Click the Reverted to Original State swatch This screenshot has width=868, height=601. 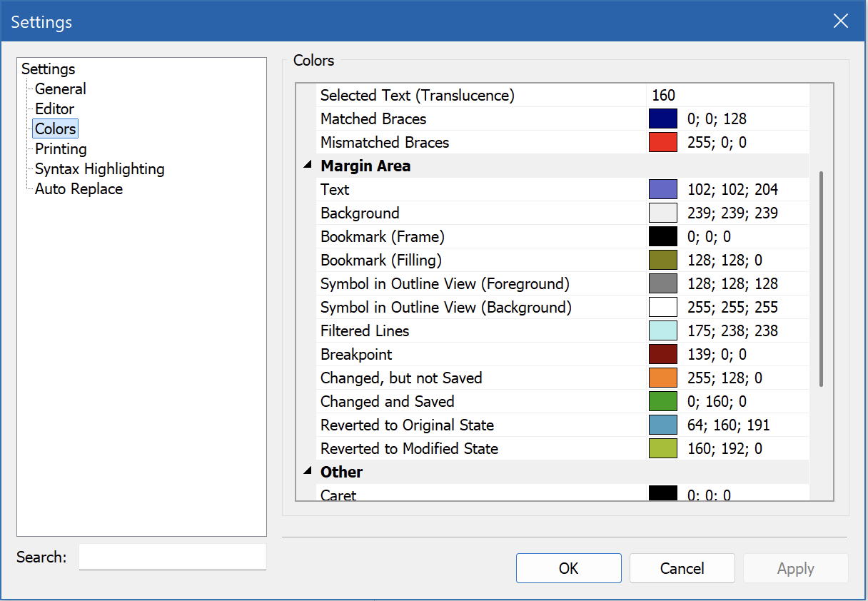pyautogui.click(x=663, y=425)
